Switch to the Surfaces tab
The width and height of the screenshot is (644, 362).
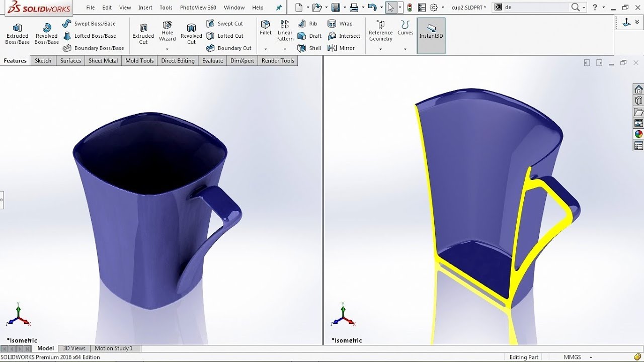[x=70, y=61]
